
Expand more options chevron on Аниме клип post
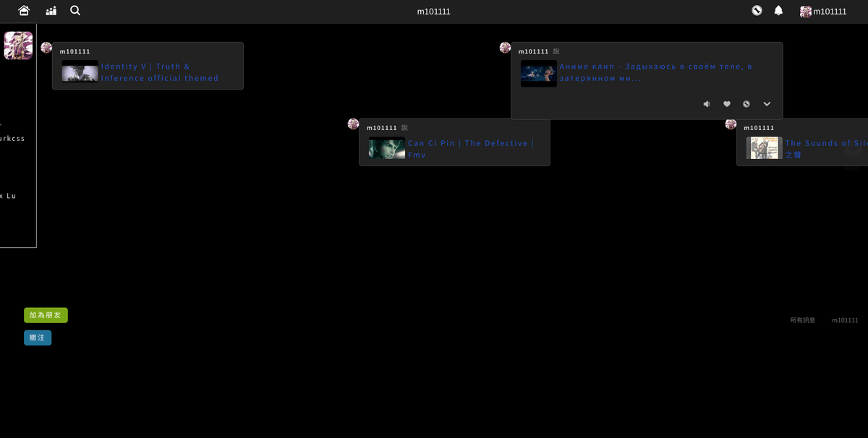point(767,104)
